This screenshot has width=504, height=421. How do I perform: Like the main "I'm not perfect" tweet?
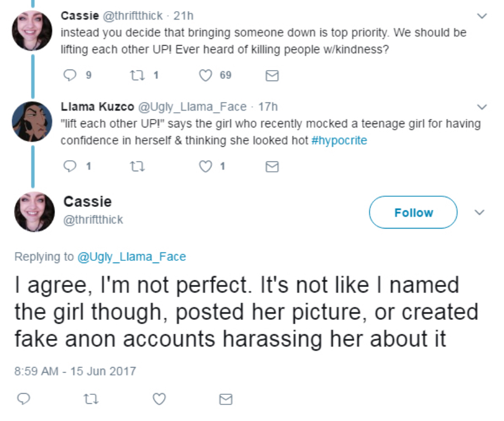(159, 399)
